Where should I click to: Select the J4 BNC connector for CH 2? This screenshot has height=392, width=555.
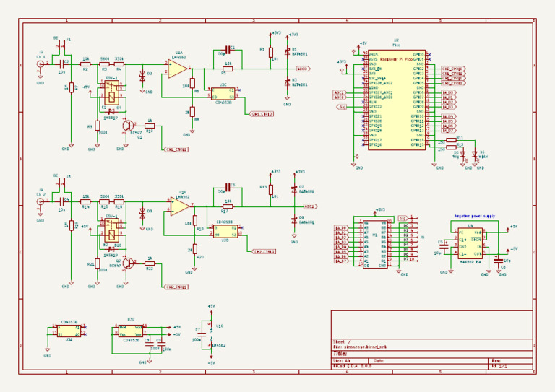[x=40, y=201]
